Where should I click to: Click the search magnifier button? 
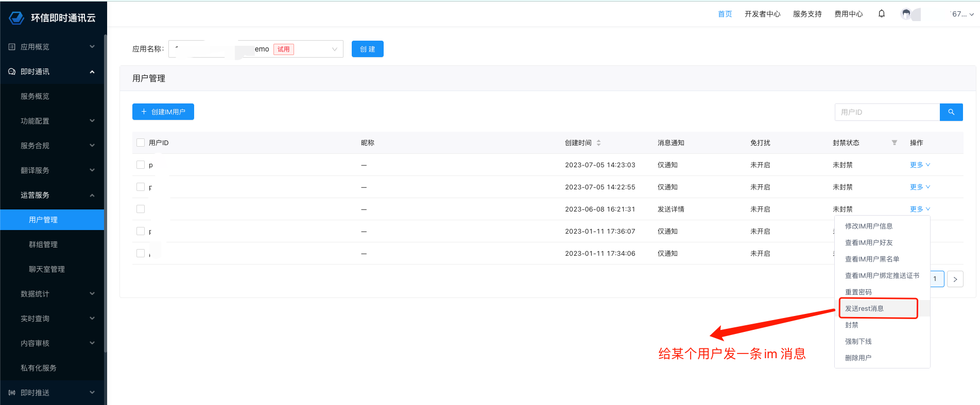pyautogui.click(x=951, y=112)
